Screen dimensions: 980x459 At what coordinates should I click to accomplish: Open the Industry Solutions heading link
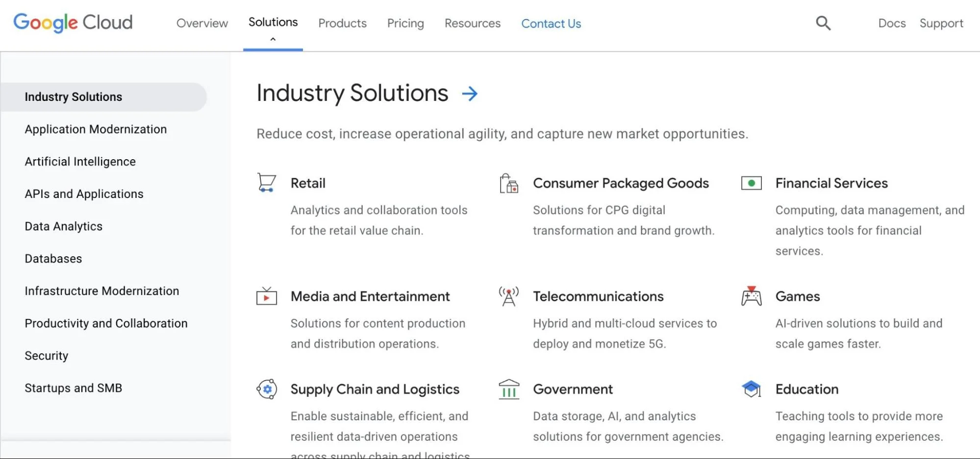(352, 93)
